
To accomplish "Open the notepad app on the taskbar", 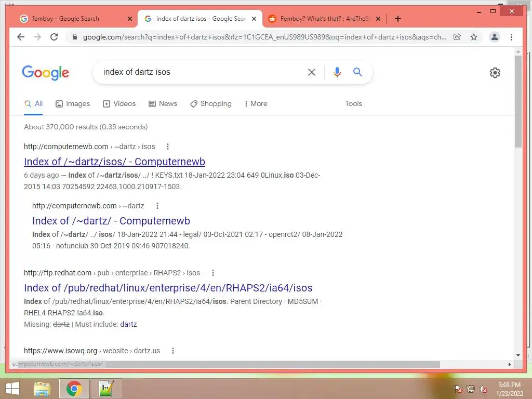I will (107, 389).
